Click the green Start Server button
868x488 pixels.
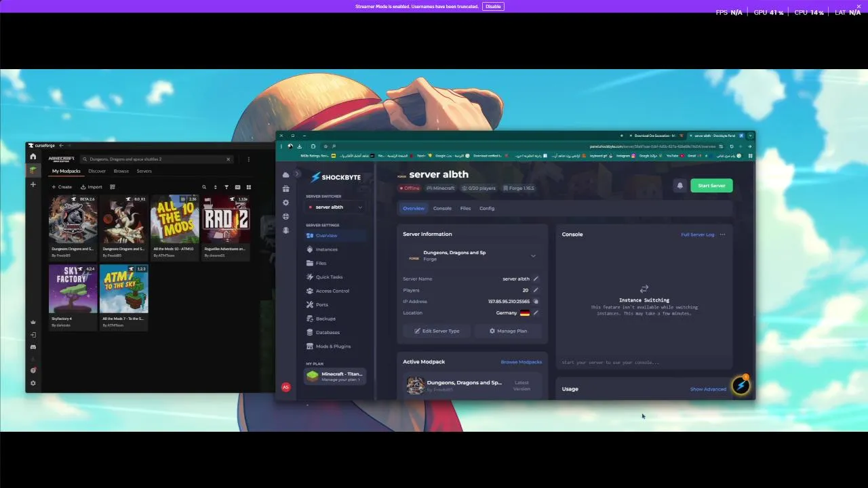pos(711,186)
